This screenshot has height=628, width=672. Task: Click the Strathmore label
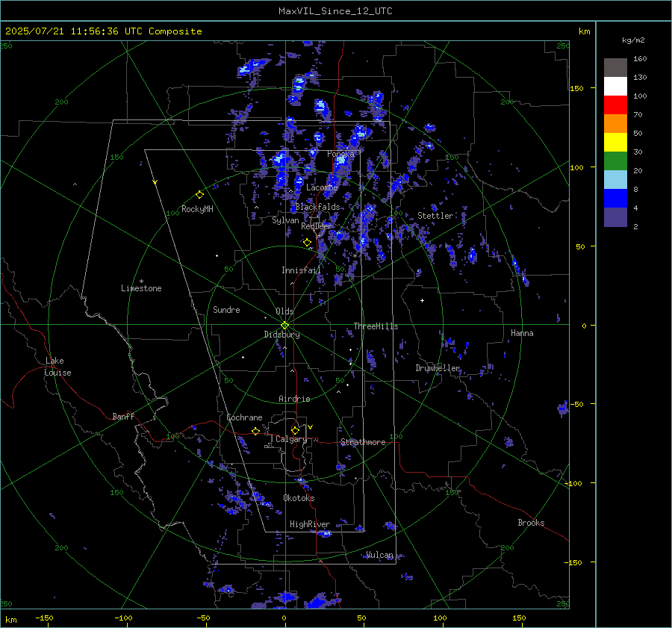(x=363, y=442)
